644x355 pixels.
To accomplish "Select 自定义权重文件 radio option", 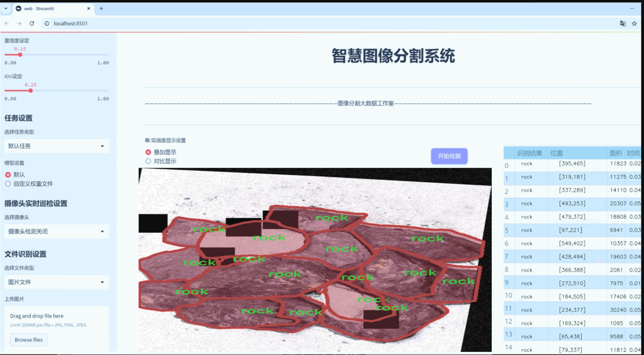I will [8, 184].
